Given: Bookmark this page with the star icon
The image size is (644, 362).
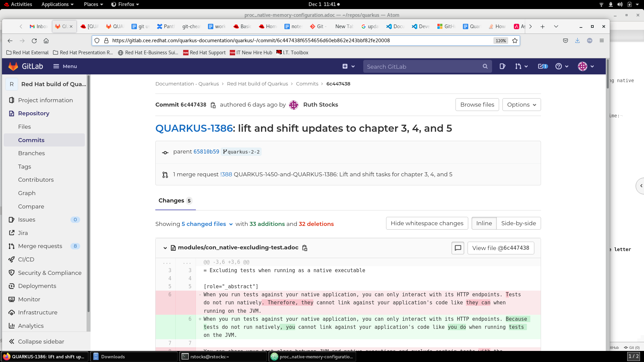Looking at the screenshot, I should [x=515, y=41].
